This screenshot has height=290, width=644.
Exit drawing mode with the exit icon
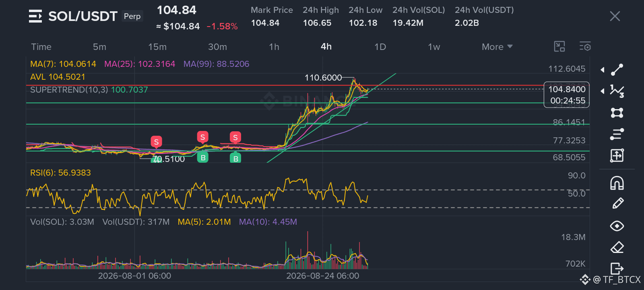[x=617, y=268]
